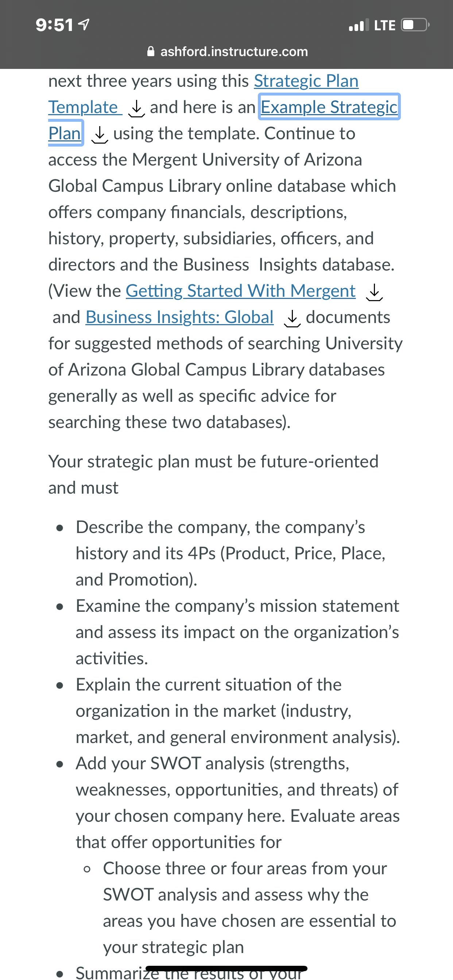Open the Example Strategic link
This screenshot has width=453, height=980.
(x=329, y=107)
